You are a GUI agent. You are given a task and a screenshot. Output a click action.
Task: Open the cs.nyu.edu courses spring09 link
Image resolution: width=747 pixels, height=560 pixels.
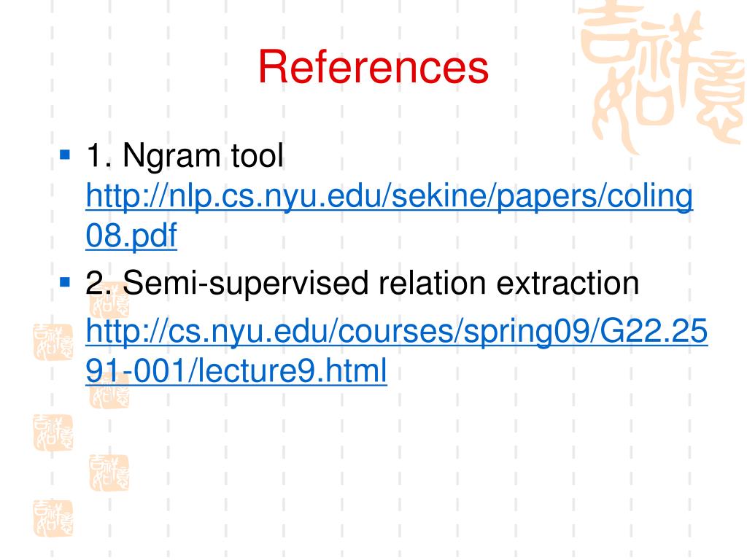(x=397, y=332)
